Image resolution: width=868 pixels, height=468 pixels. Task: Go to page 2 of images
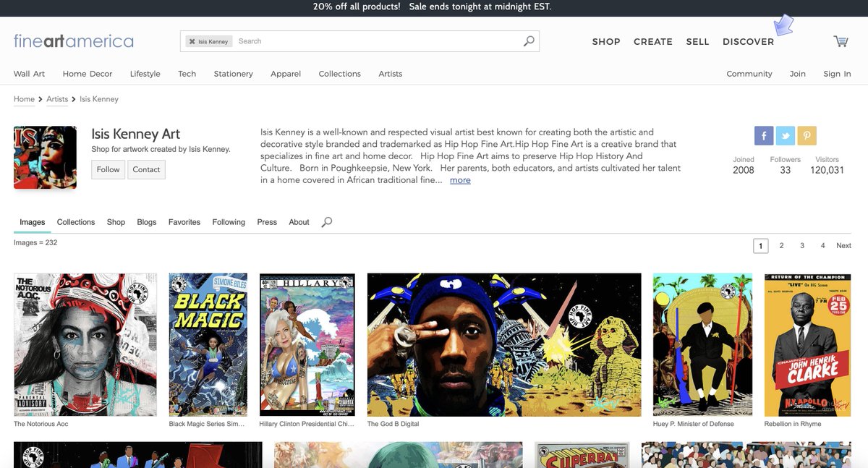[781, 246]
